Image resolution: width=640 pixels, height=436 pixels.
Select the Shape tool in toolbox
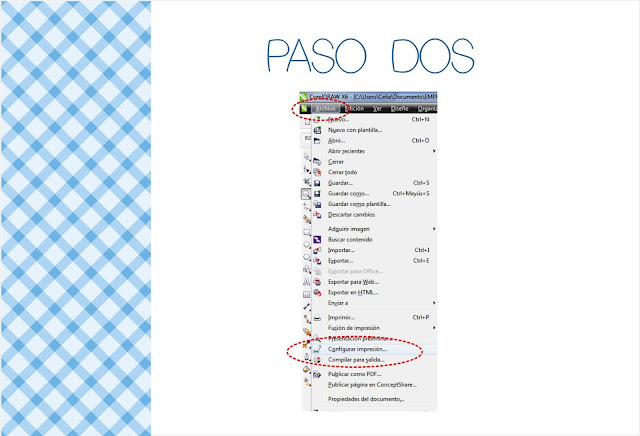306,169
